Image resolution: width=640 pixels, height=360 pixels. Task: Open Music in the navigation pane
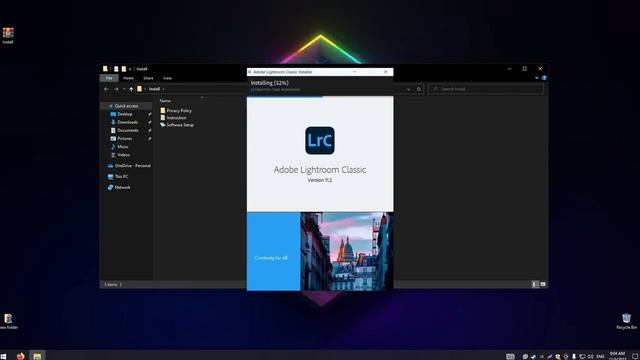coord(122,147)
